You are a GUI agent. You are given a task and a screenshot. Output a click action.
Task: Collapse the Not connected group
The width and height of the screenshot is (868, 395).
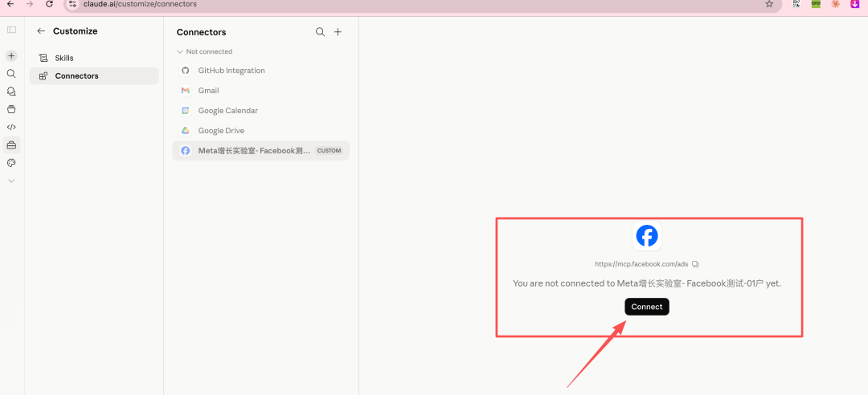pyautogui.click(x=204, y=51)
